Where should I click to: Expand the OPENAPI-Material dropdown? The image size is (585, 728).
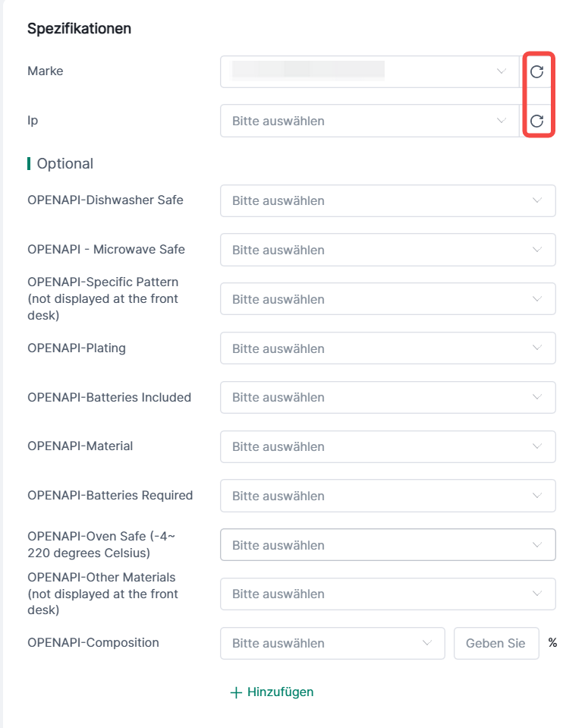[388, 446]
